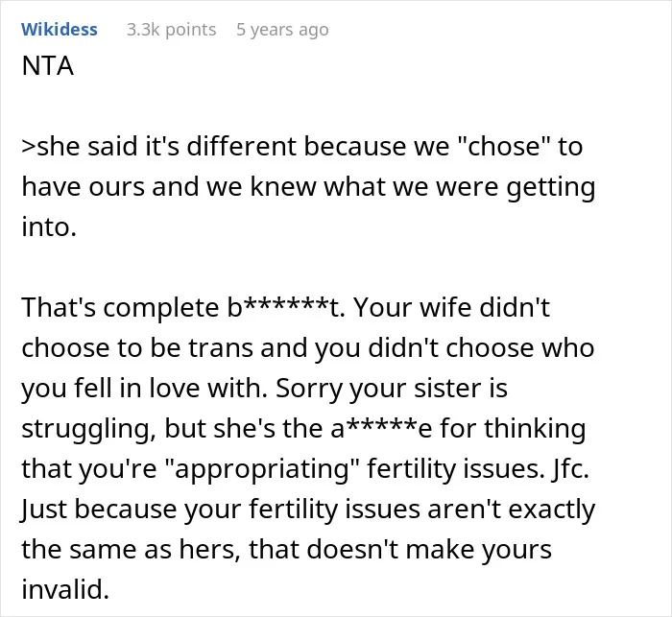Click the quoted word "chose"

(x=504, y=147)
